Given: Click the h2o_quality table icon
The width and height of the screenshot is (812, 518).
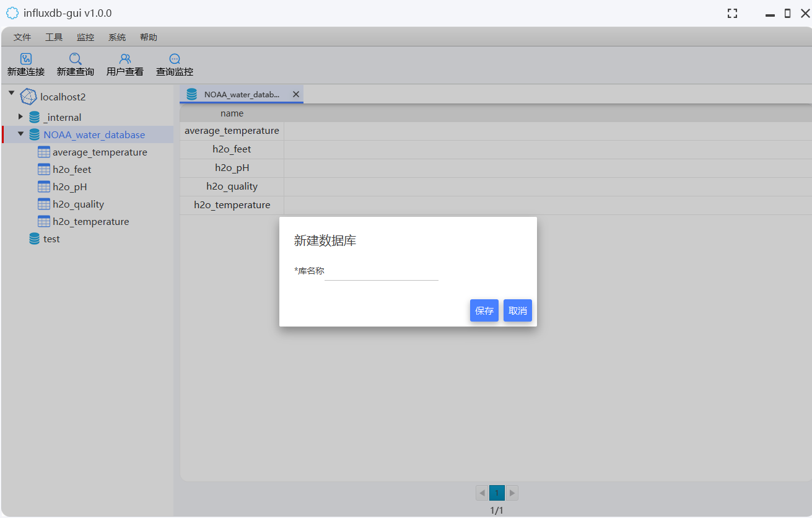Looking at the screenshot, I should coord(44,204).
